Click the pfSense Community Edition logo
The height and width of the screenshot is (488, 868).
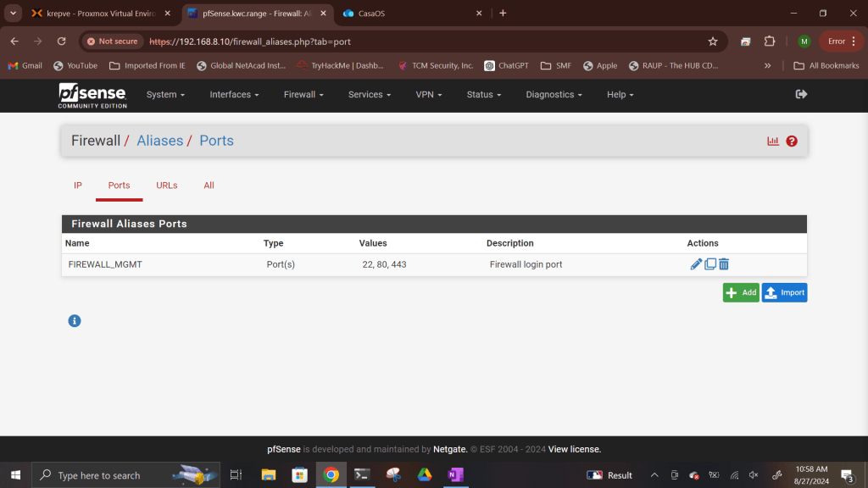[x=92, y=95]
